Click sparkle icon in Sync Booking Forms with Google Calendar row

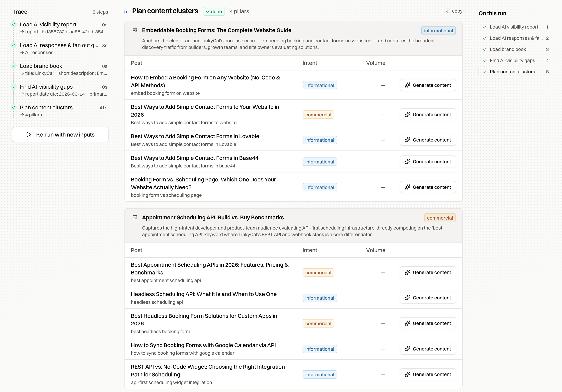(408, 349)
